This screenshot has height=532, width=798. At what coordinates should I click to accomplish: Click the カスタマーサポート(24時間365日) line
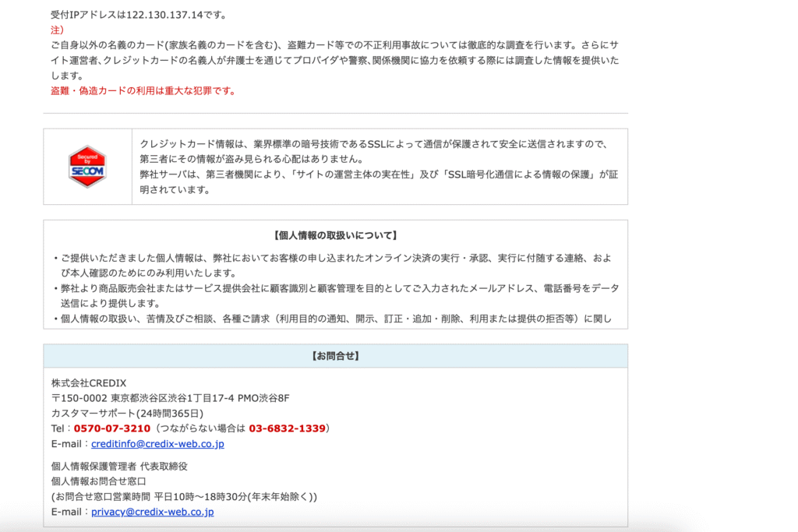(x=127, y=414)
